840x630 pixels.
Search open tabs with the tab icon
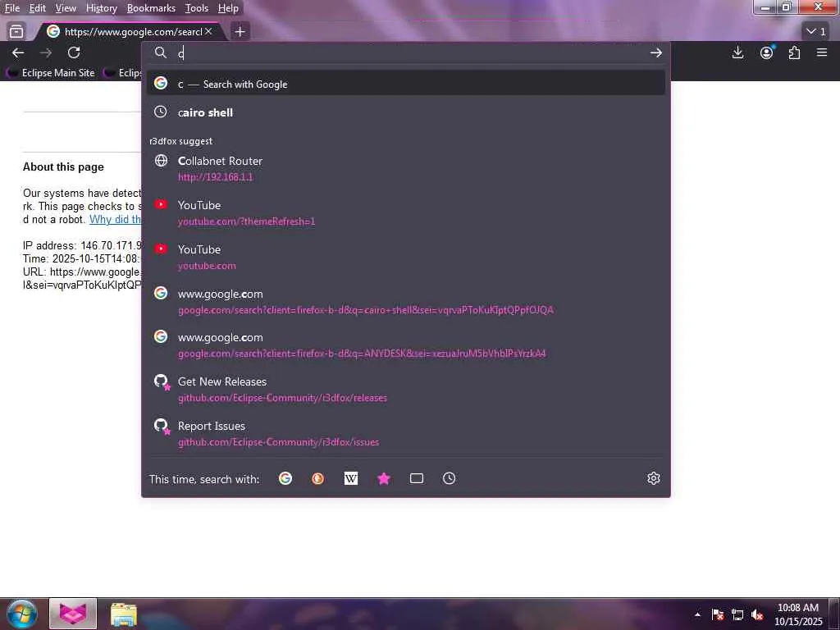coord(416,478)
